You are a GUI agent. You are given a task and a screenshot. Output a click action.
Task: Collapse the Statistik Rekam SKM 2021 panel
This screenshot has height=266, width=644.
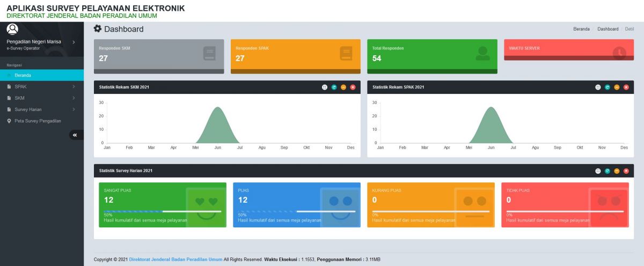[343, 87]
